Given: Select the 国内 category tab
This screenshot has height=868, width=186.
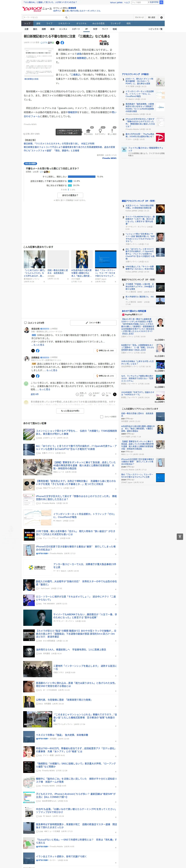Looking at the screenshot, I should click(x=35, y=29).
